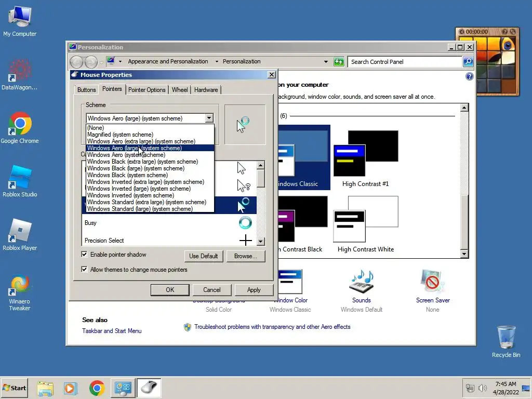Screen dimensions: 532x399
Task: Open Windows Explorer from the taskbar
Action: coord(45,388)
